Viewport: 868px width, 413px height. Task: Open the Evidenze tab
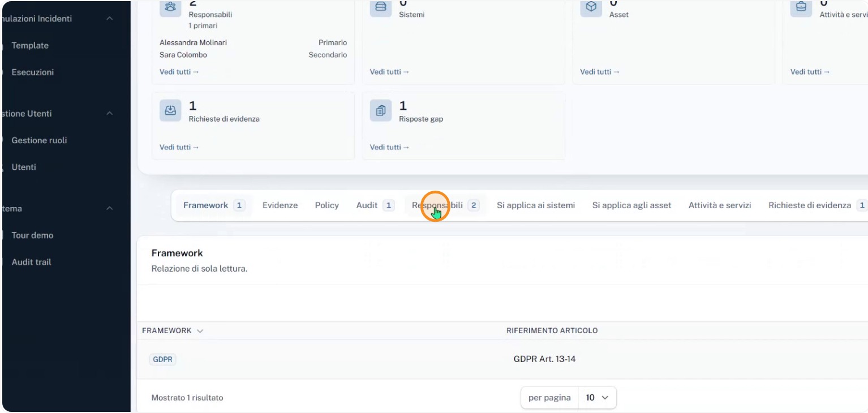coord(280,205)
